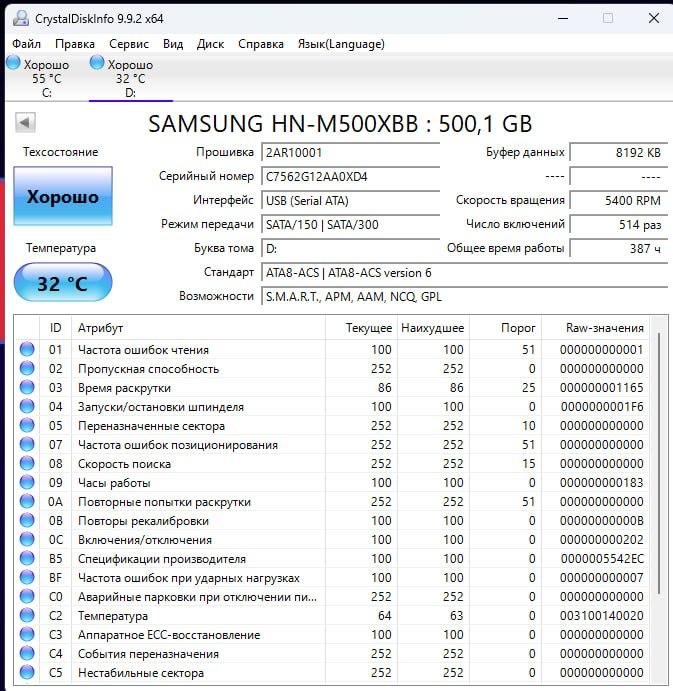Click status icon for attribute C3
The image size is (673, 691).
tap(27, 634)
